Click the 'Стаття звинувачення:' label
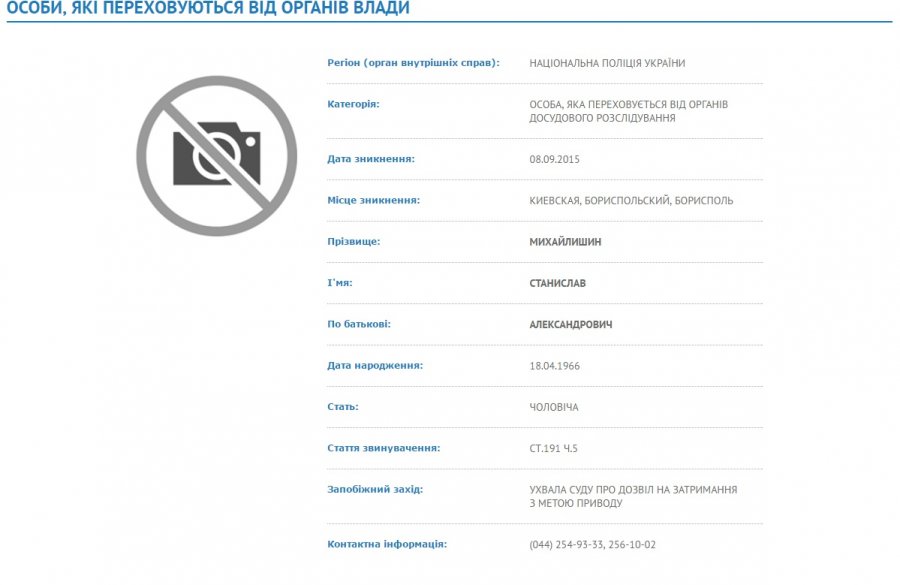Image resolution: width=900 pixels, height=585 pixels. point(383,448)
